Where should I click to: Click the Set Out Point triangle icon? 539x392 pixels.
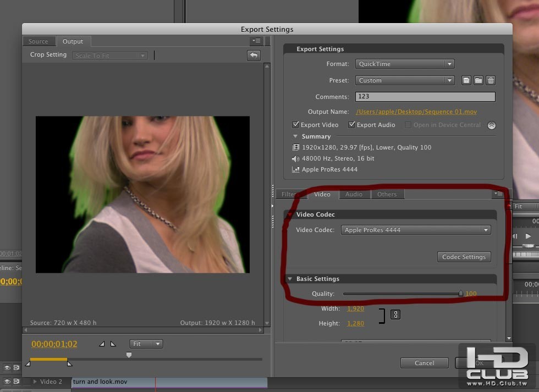coord(113,344)
